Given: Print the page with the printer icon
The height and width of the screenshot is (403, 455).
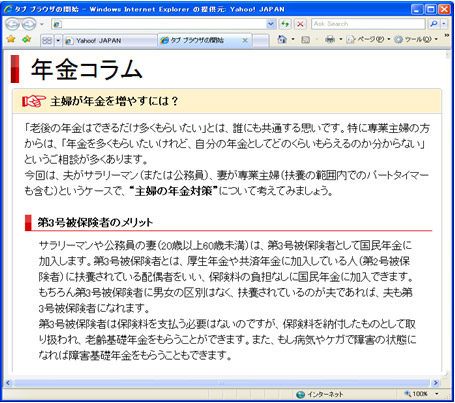Looking at the screenshot, I should tap(330, 40).
